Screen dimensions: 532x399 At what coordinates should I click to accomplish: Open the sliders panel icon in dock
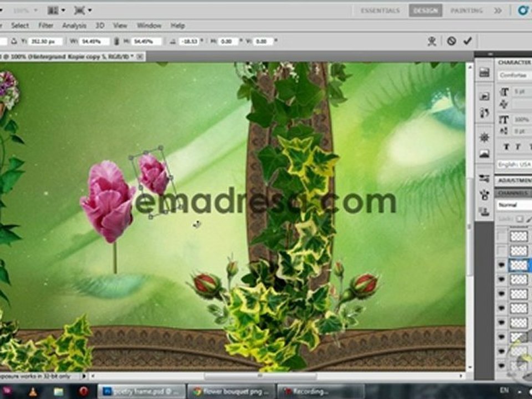pos(484,178)
